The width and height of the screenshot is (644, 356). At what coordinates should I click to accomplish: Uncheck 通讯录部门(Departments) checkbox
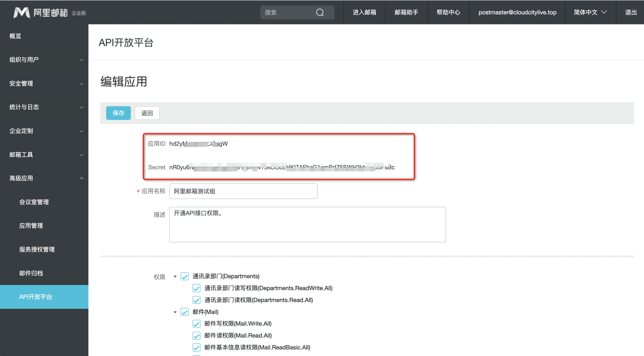[185, 276]
